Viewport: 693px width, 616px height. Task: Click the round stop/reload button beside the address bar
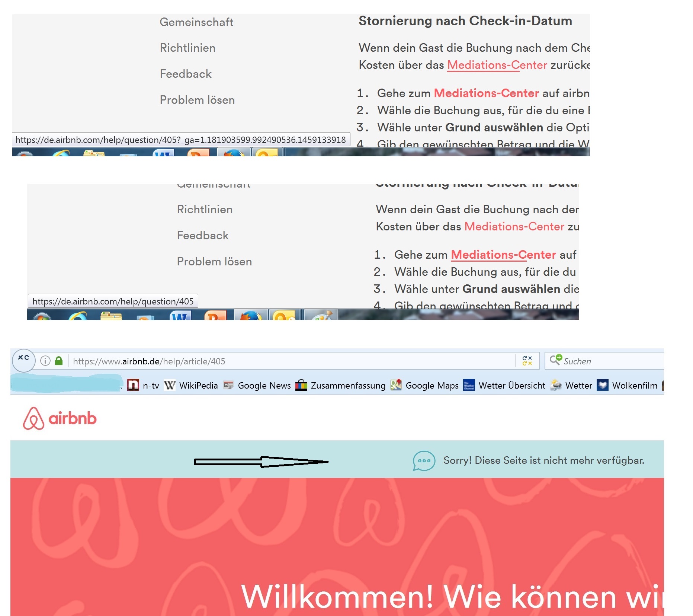pyautogui.click(x=24, y=360)
